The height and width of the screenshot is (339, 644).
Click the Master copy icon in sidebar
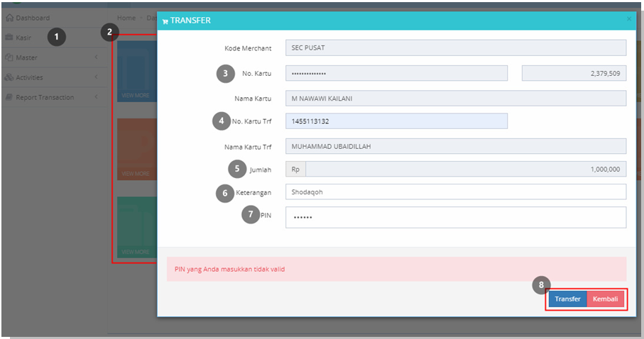9,57
